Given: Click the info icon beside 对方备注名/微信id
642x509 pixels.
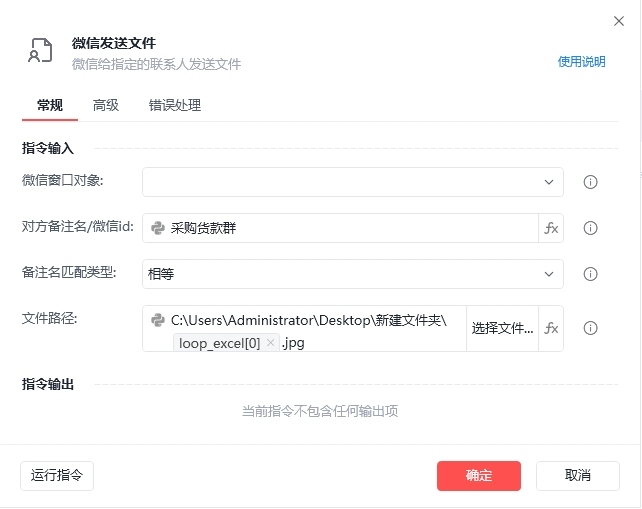Looking at the screenshot, I should [590, 228].
